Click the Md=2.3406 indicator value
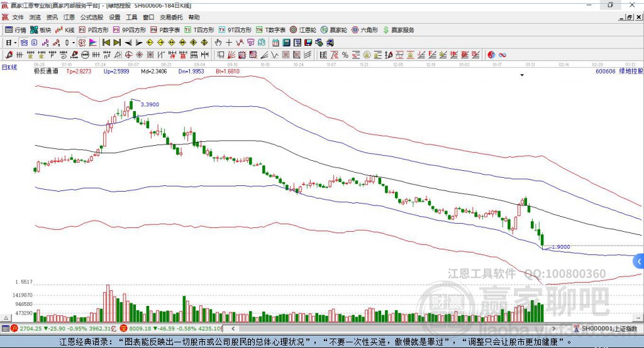This screenshot has height=348, width=644. [154, 72]
